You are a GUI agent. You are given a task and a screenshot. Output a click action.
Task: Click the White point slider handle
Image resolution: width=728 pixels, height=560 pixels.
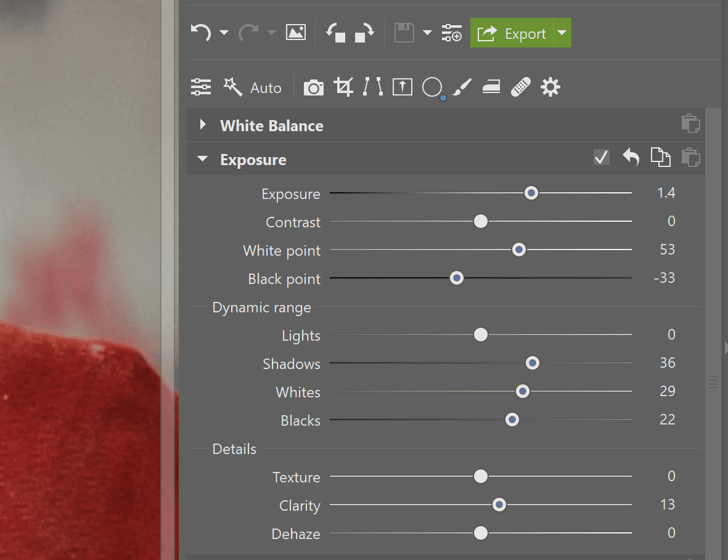point(518,250)
